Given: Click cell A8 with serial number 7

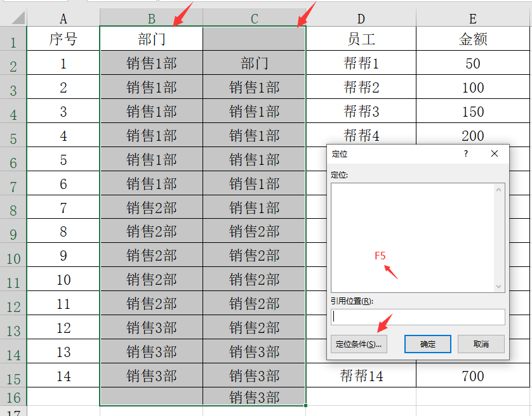Looking at the screenshot, I should 63,207.
